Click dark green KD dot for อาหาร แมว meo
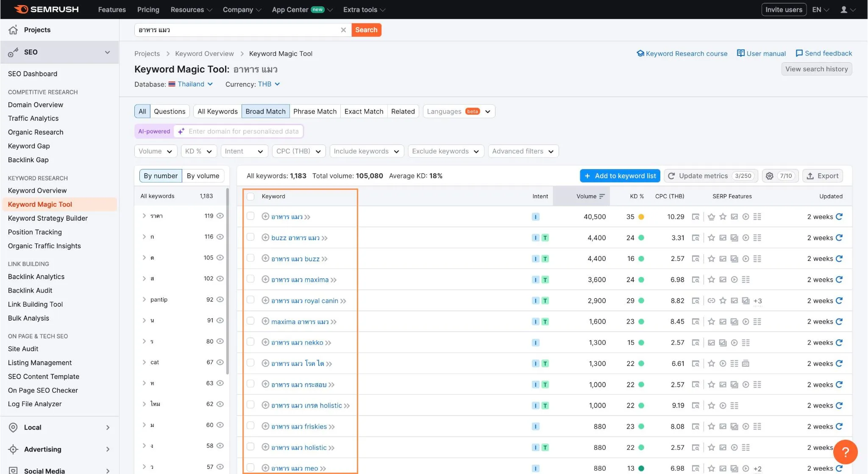 641,468
